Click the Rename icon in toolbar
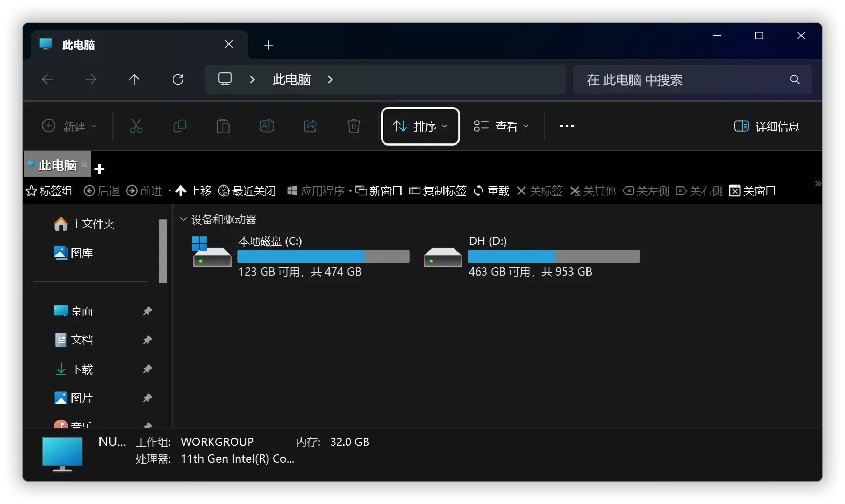Screen dimensions: 845x504 click(267, 126)
